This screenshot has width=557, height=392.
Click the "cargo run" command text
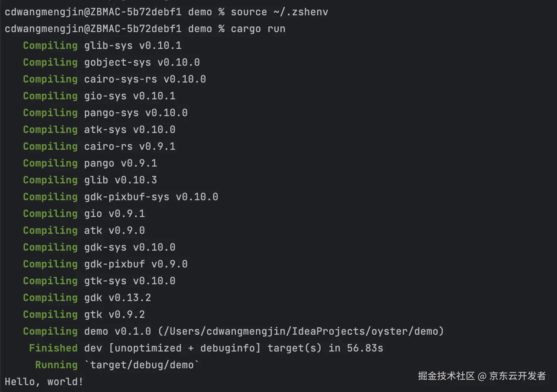(x=258, y=29)
